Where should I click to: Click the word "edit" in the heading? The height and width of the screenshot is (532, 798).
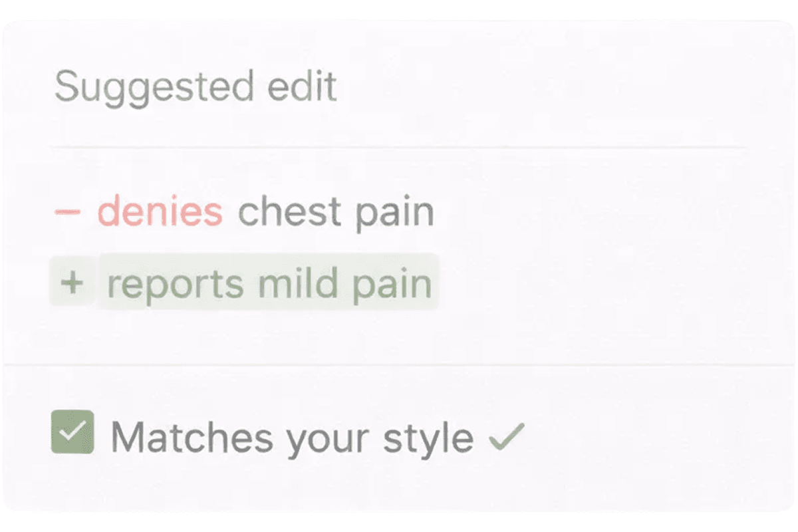coord(302,86)
